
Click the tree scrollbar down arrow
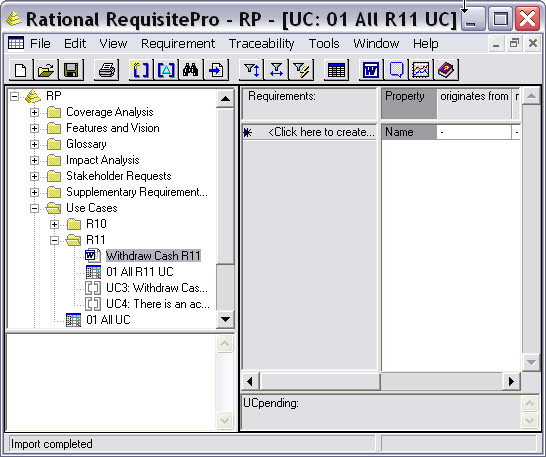[x=225, y=319]
